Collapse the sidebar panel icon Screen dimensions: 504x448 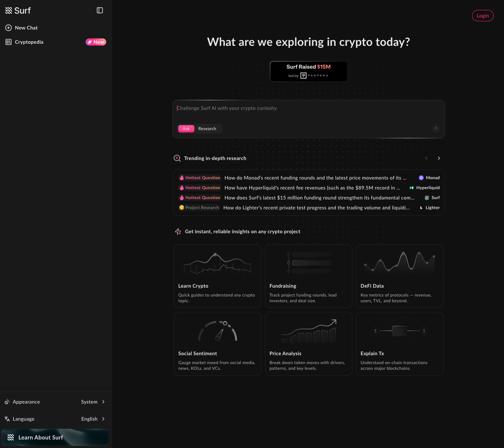[x=100, y=11]
